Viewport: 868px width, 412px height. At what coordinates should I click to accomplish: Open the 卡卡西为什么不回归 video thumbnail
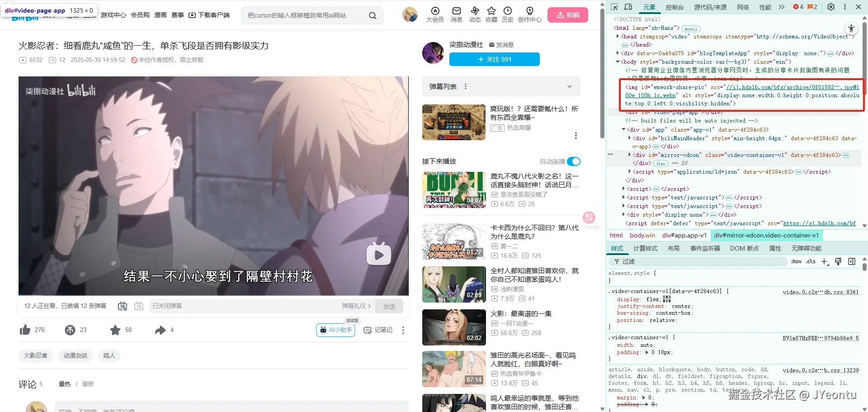(454, 242)
